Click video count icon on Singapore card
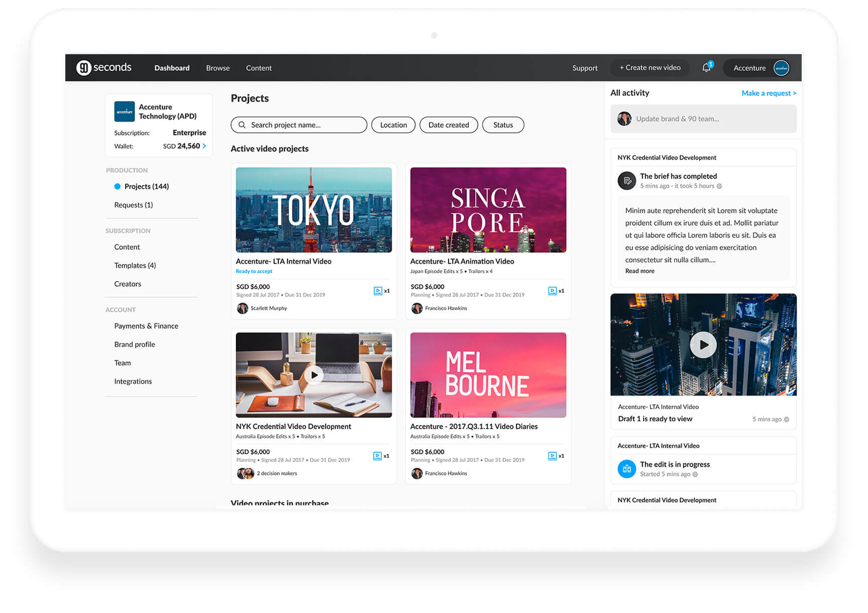The height and width of the screenshot is (613, 868). point(552,291)
